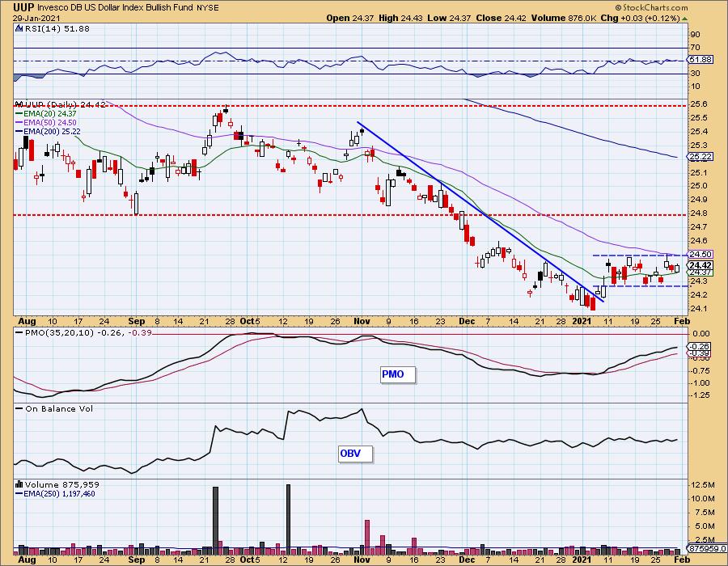The width and height of the screenshot is (728, 566).
Task: Click the bold 24.42 last price tag
Action: 700,265
